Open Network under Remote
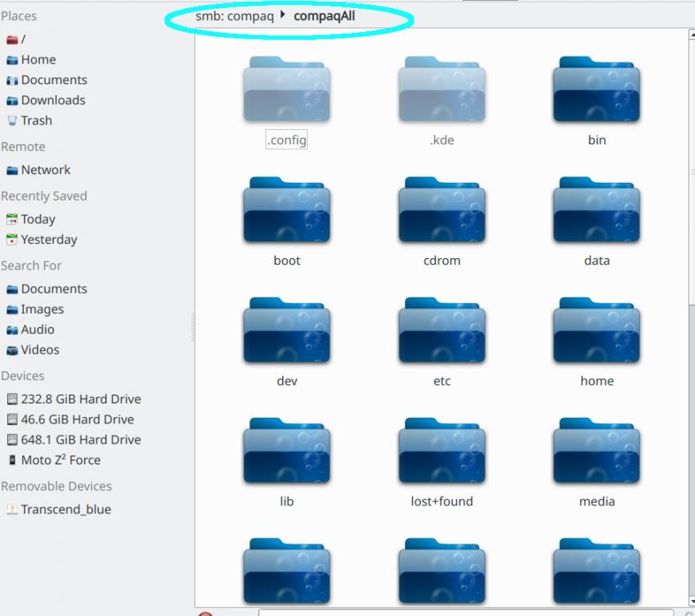Image resolution: width=695 pixels, height=616 pixels. tap(46, 170)
